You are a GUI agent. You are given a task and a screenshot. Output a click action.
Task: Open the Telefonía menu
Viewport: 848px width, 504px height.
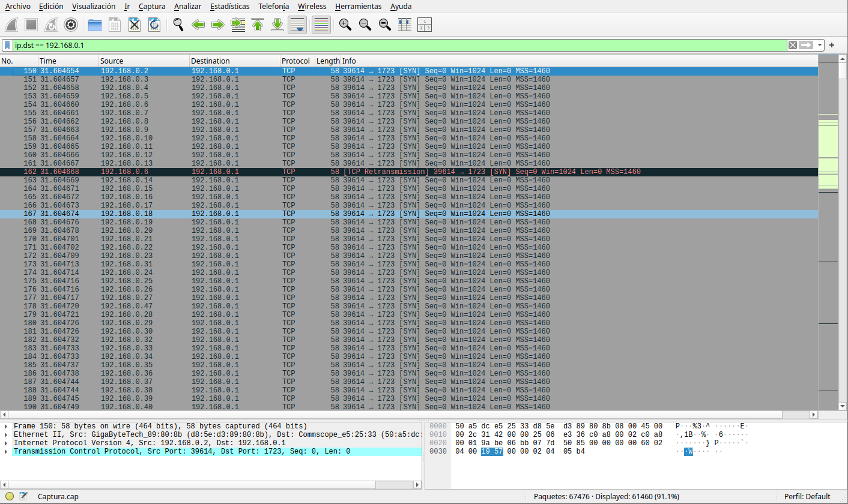click(273, 6)
